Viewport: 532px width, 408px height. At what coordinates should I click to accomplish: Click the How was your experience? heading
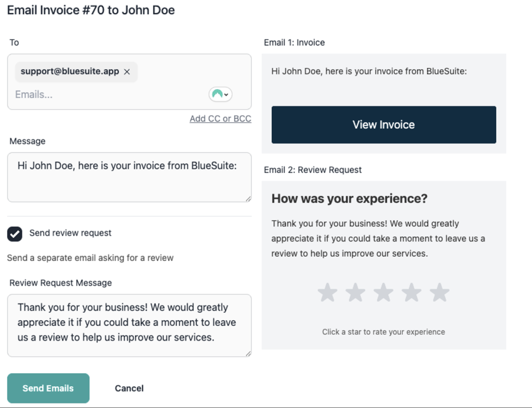coord(350,199)
